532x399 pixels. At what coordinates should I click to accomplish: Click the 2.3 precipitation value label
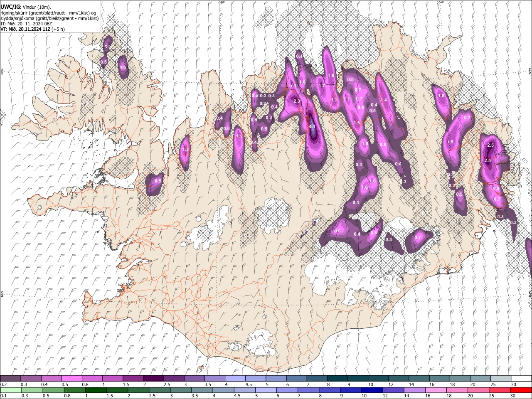click(x=297, y=101)
